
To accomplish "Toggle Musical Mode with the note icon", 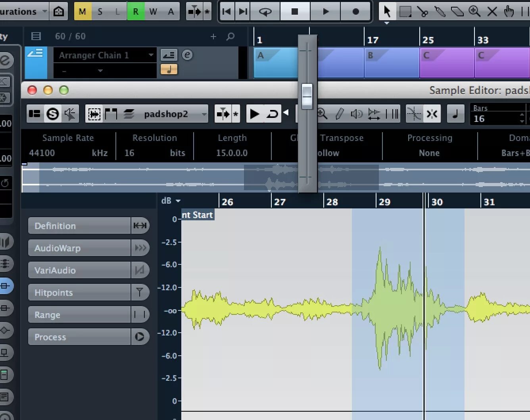I will pyautogui.click(x=455, y=114).
